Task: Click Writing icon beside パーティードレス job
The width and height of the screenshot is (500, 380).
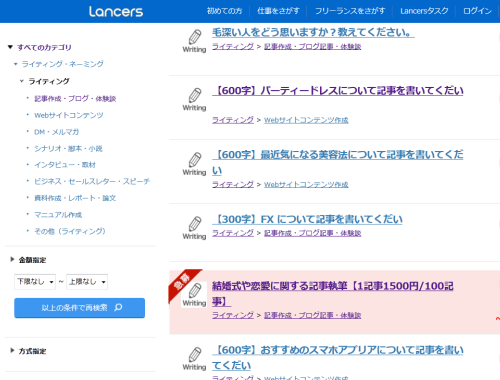Action: 194,99
